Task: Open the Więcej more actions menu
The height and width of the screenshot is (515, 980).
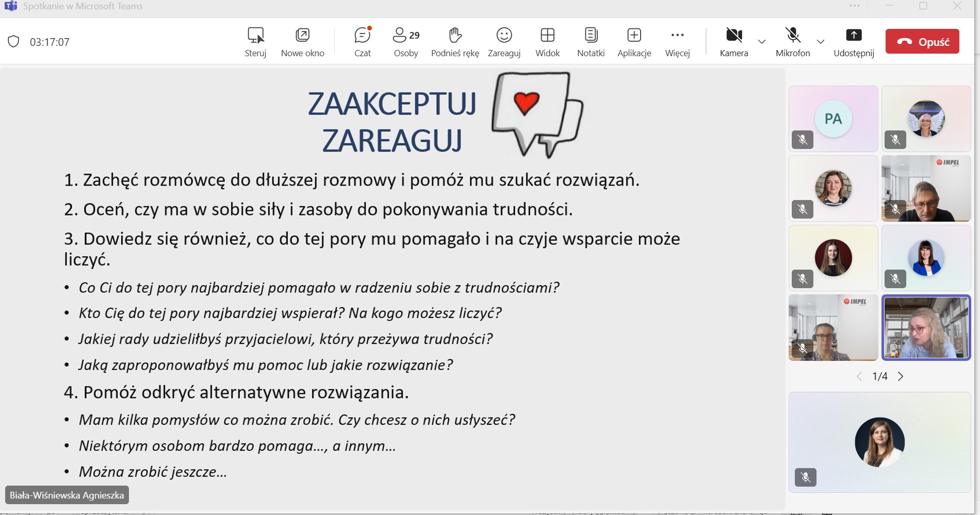Action: pos(677,41)
